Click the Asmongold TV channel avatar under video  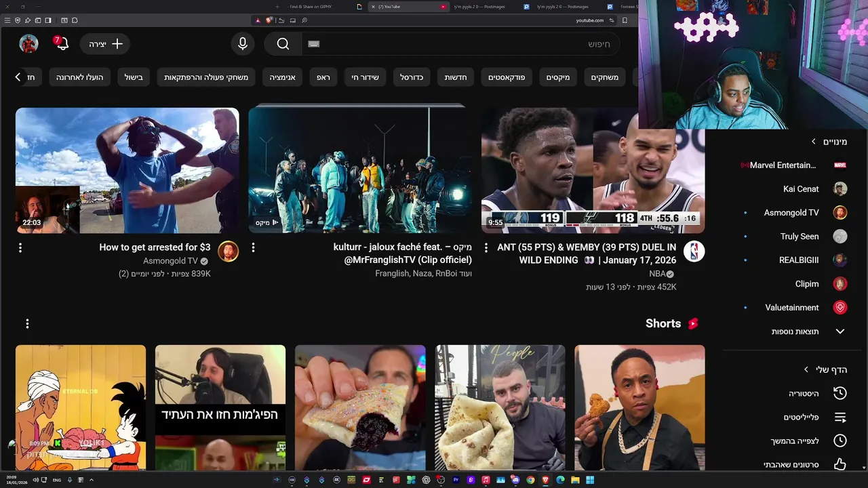pos(229,251)
